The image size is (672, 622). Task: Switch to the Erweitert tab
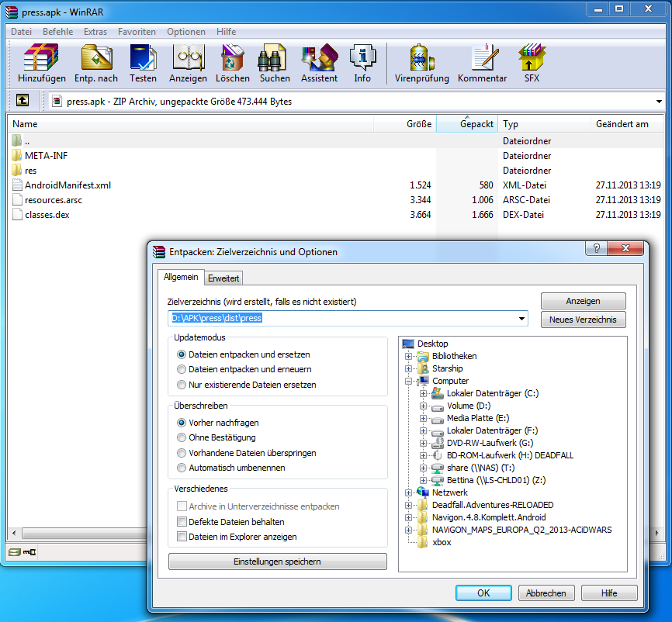click(223, 278)
